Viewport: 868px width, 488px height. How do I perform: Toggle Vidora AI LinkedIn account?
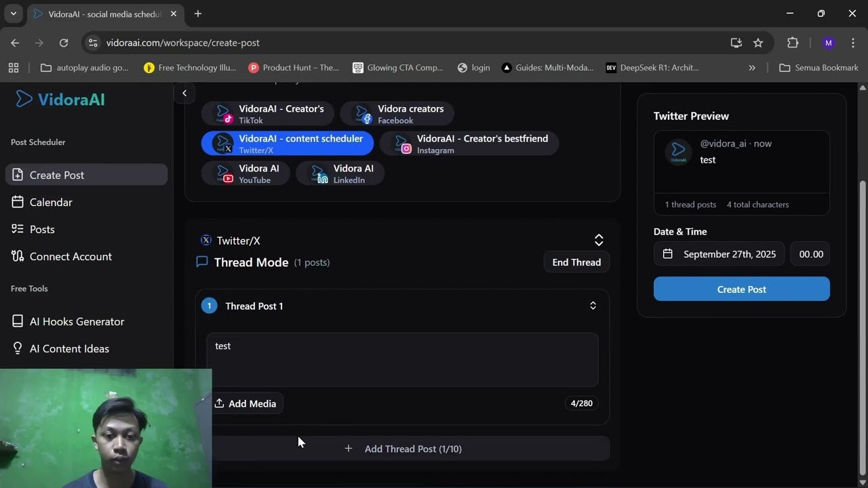(x=340, y=174)
